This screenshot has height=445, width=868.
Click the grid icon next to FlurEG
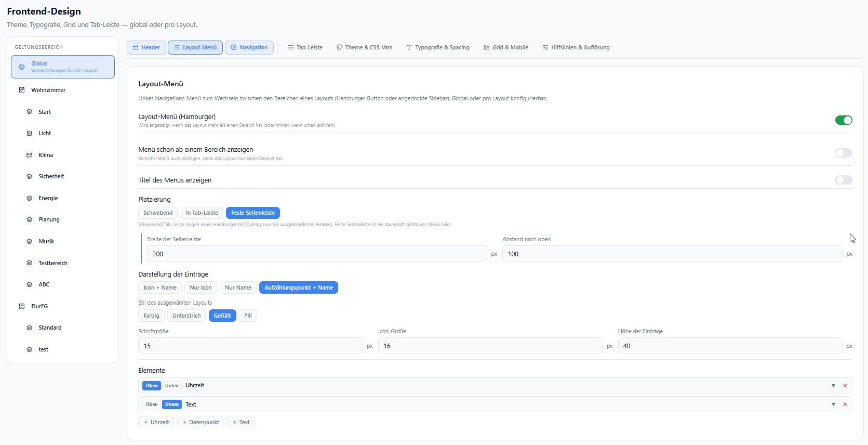pos(22,306)
